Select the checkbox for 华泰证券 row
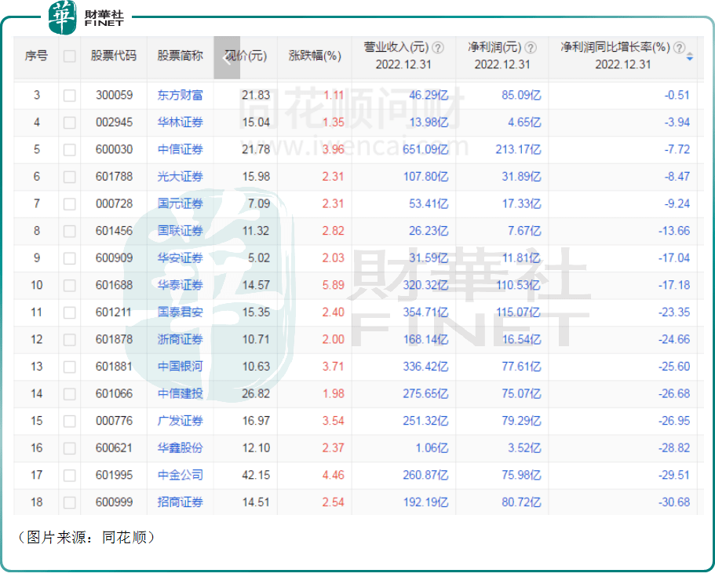 [70, 285]
